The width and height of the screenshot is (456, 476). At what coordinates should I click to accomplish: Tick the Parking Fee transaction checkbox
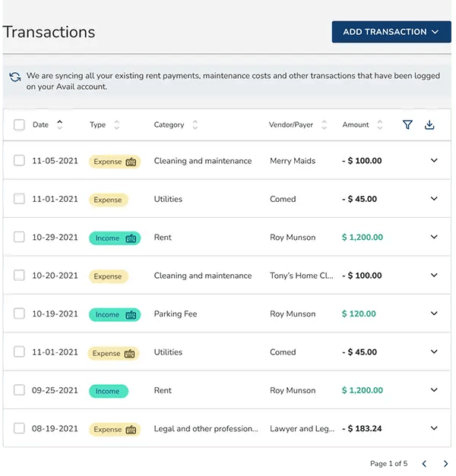(19, 314)
